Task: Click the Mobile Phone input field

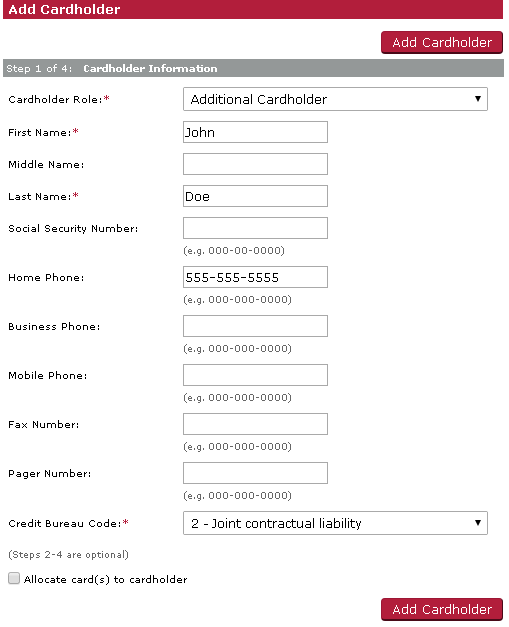Action: pyautogui.click(x=255, y=375)
